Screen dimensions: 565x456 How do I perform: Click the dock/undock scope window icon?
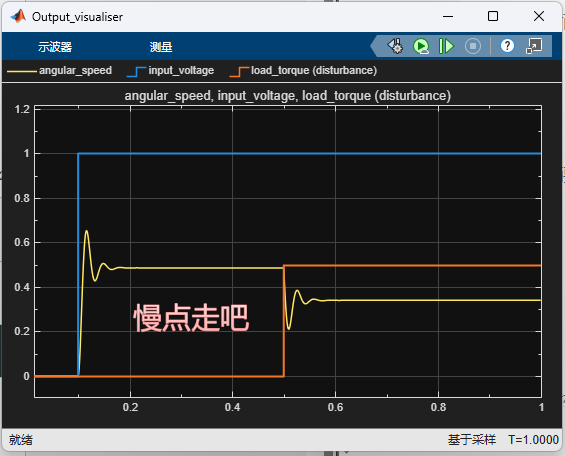pyautogui.click(x=534, y=46)
